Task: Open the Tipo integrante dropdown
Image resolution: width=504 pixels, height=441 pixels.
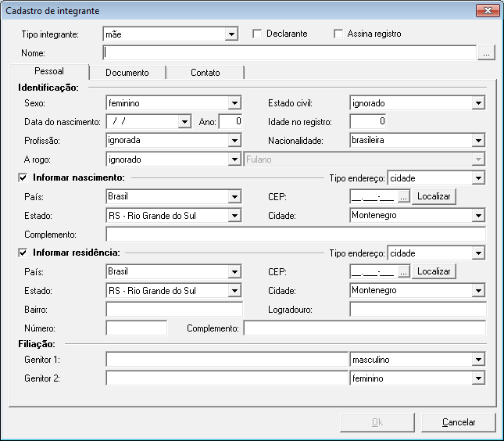Action: point(231,34)
